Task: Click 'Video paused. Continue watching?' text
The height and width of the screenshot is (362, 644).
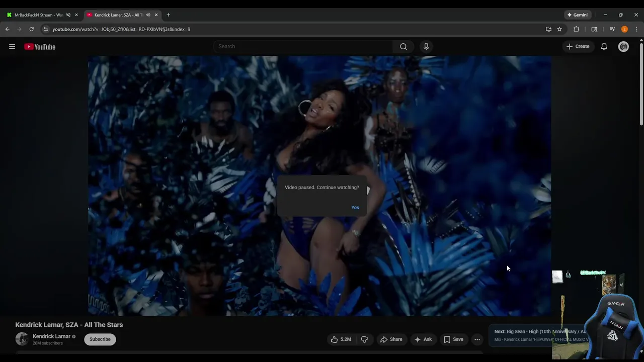Action: (x=322, y=188)
